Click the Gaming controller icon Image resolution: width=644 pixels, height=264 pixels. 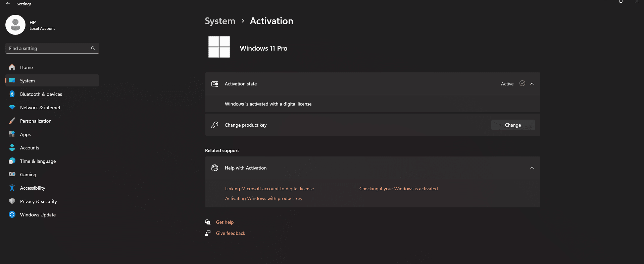12,174
